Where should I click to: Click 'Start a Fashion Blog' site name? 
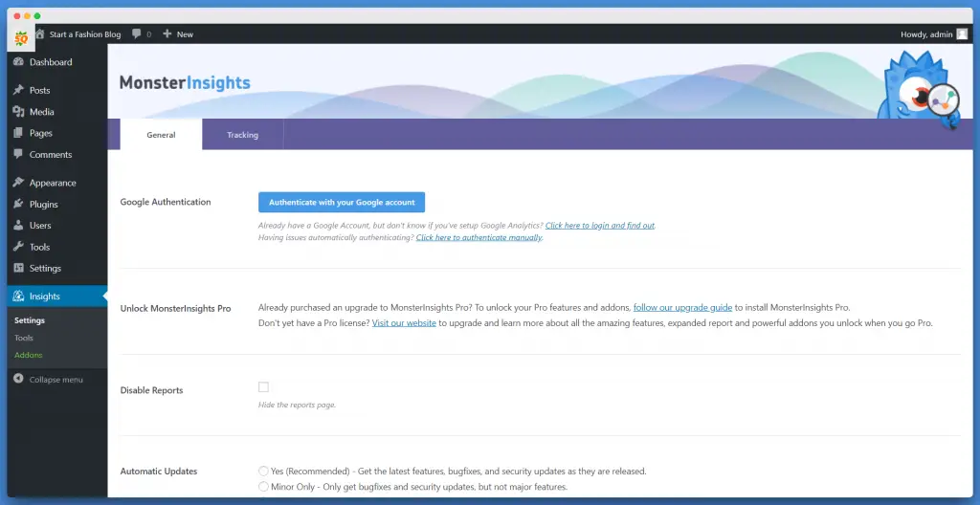point(85,34)
